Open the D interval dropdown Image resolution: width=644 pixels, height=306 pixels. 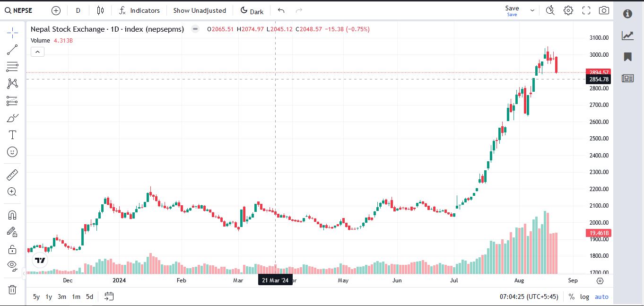click(78, 10)
